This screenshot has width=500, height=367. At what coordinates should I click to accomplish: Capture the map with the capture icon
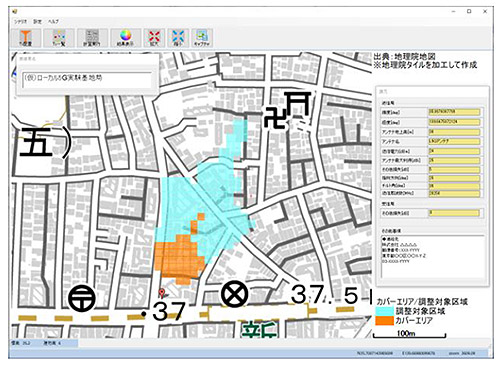202,38
